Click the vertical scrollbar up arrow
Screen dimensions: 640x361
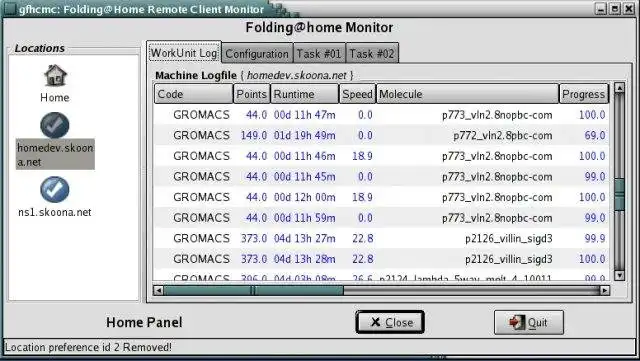(x=619, y=88)
